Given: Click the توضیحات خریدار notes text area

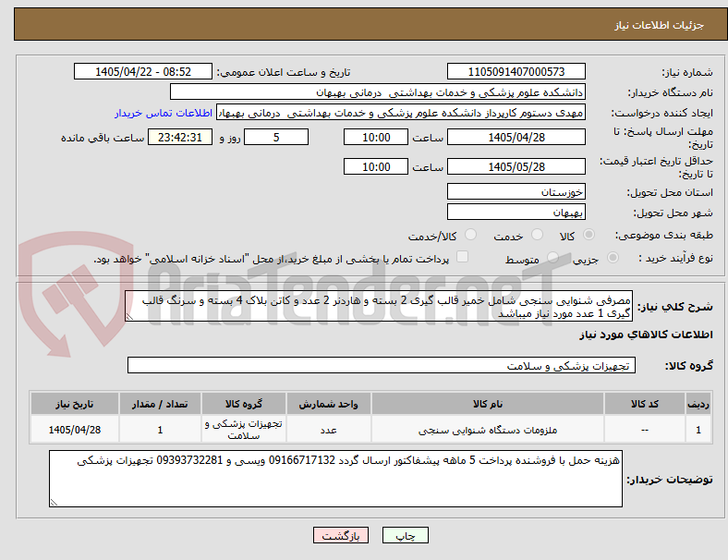Looking at the screenshot, I should (x=335, y=479).
